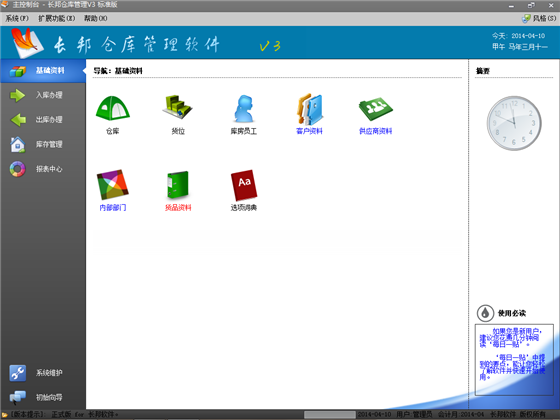Viewport: 560px width, 420px height.
Task: Click the 初始向导 text label
Action: point(49,397)
